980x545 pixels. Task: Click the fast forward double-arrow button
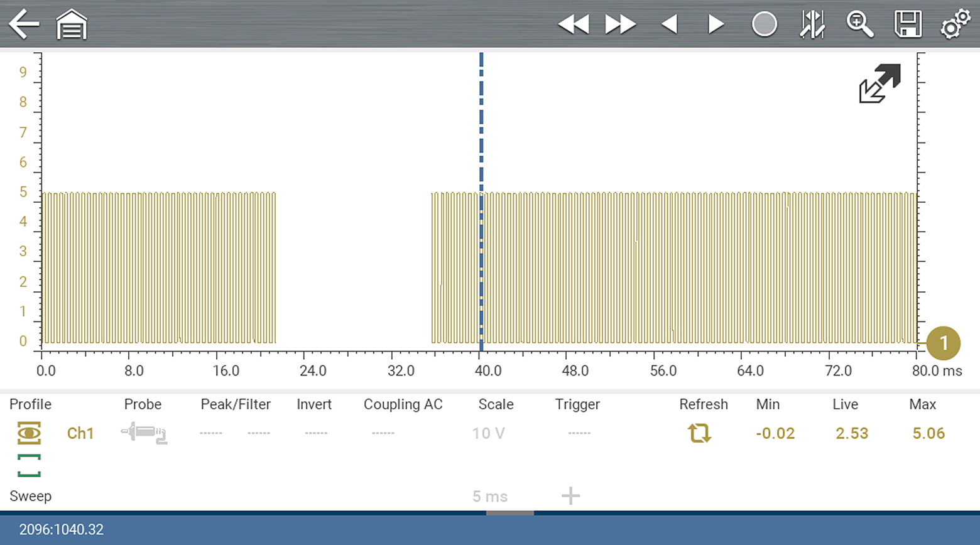tap(620, 24)
